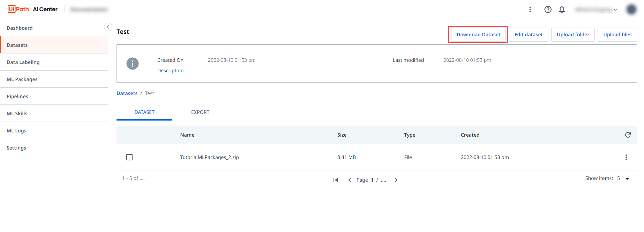Viewport: 644px width, 232px height.
Task: Open the top bar vertical dots menu
Action: (530, 9)
